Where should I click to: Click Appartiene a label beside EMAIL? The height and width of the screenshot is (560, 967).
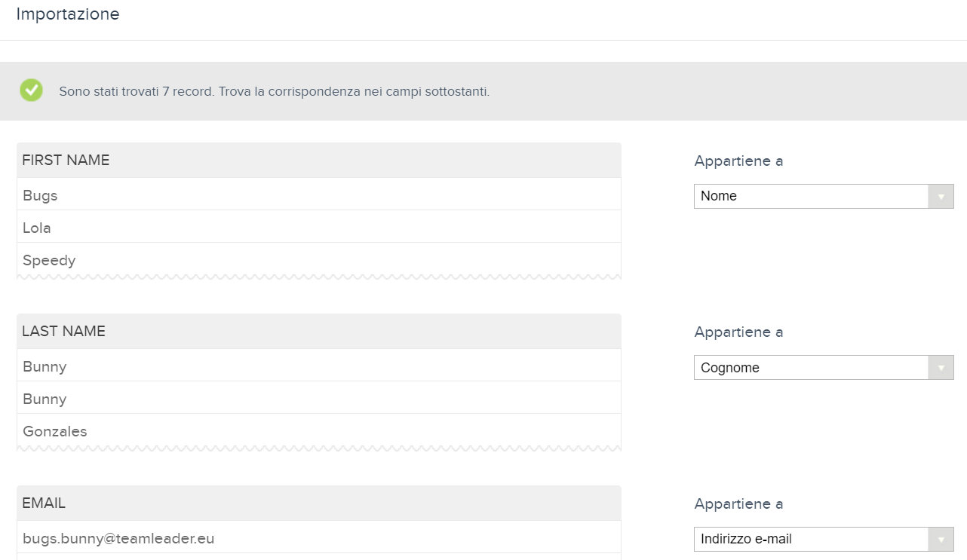point(738,503)
